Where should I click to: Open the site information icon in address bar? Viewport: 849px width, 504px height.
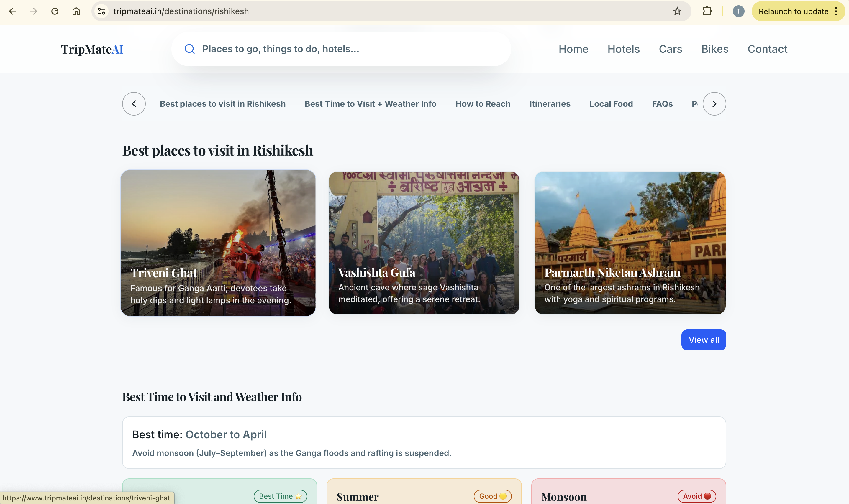[101, 11]
